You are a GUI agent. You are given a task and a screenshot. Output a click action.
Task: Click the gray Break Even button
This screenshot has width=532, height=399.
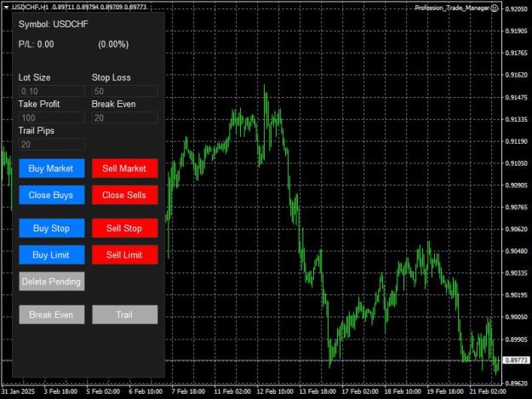[52, 315]
